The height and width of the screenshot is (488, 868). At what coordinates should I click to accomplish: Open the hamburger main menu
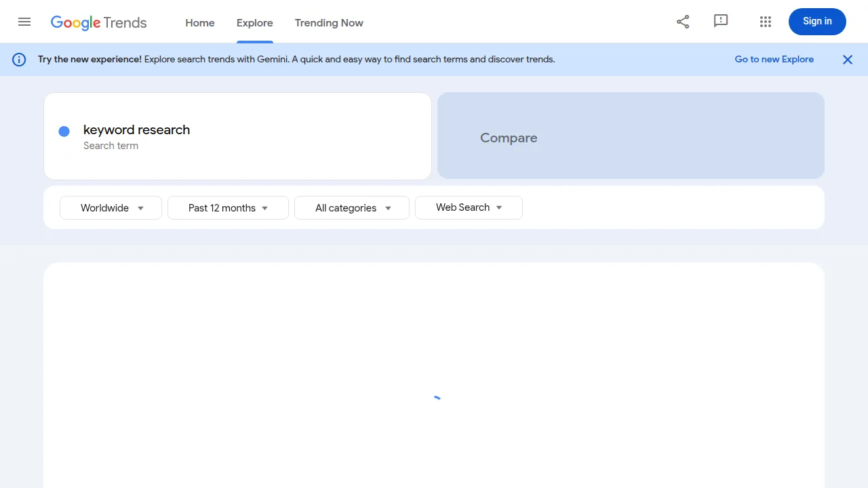coord(24,22)
